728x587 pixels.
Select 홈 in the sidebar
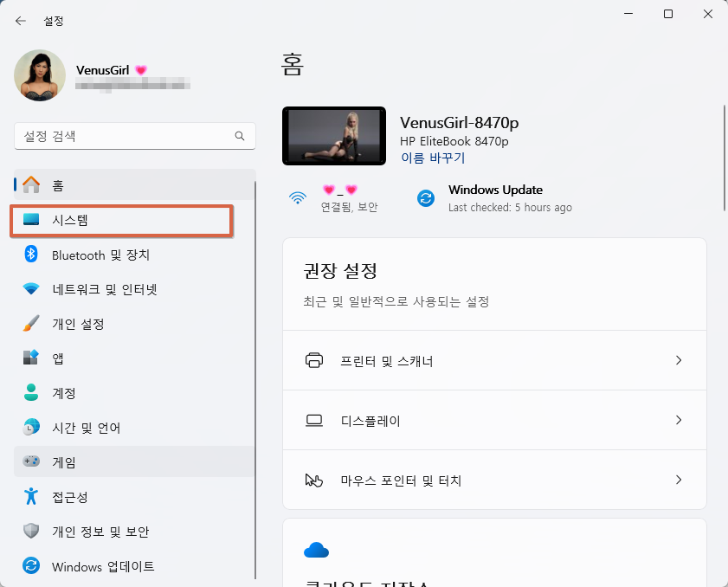click(x=135, y=184)
